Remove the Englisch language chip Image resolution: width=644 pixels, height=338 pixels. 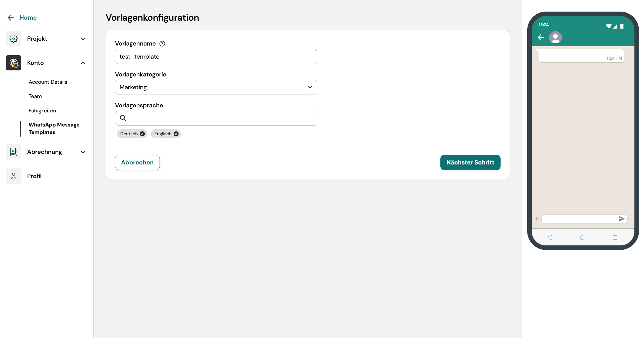(176, 134)
